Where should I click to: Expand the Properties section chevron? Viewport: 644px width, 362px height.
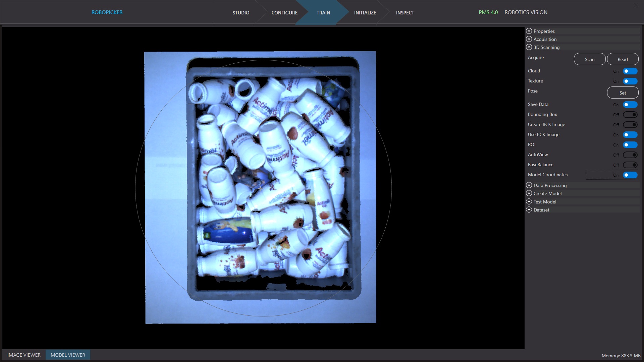529,31
